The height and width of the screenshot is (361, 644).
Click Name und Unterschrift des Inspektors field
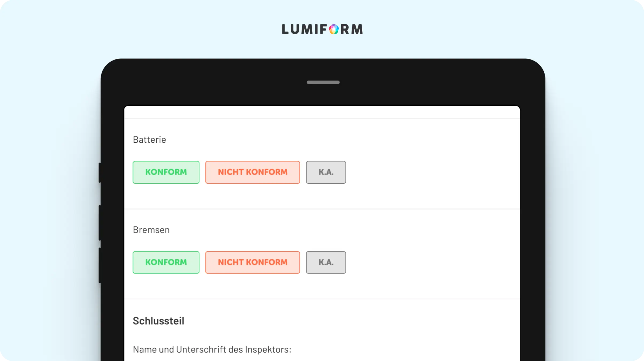pyautogui.click(x=212, y=349)
